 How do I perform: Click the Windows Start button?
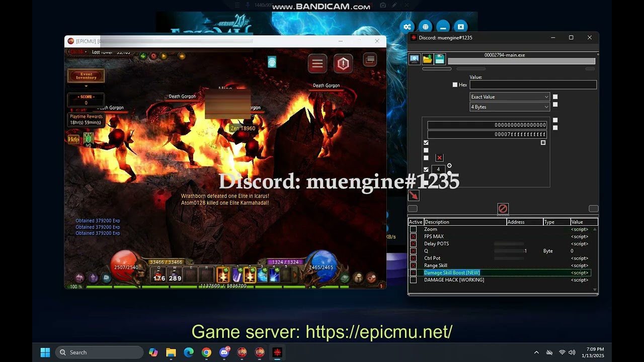click(x=45, y=352)
